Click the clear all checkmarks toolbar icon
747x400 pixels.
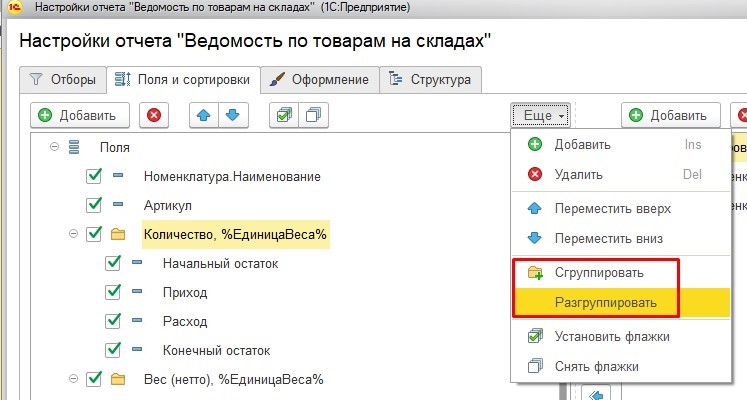coord(313,115)
